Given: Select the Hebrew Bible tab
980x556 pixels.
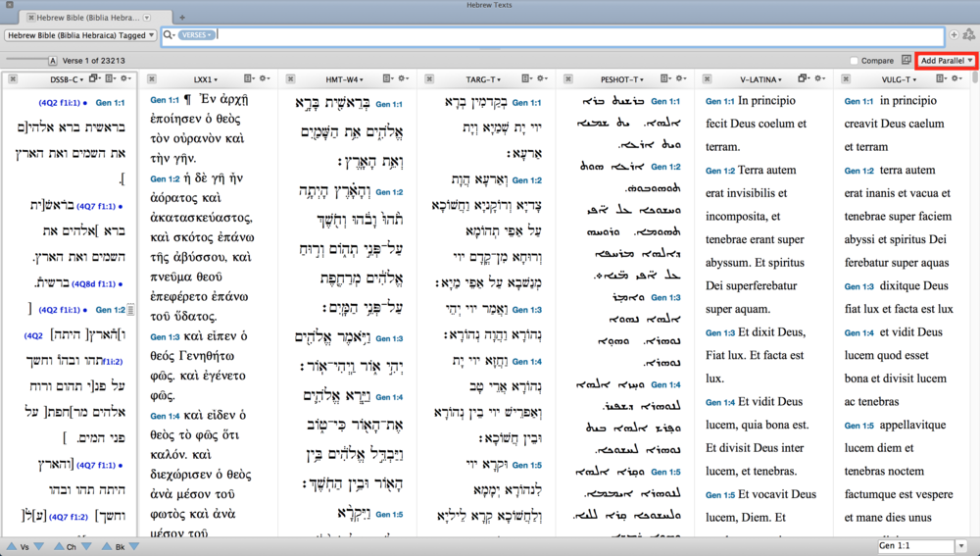Looking at the screenshot, I should (88, 18).
